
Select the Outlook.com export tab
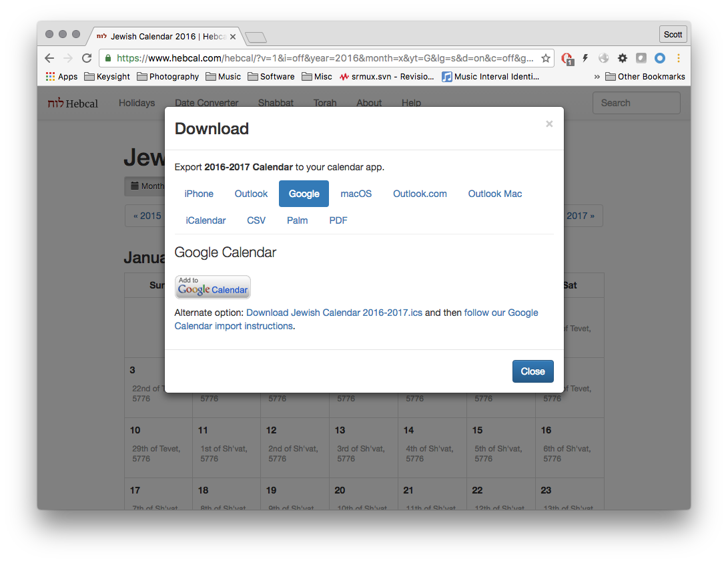pos(420,194)
